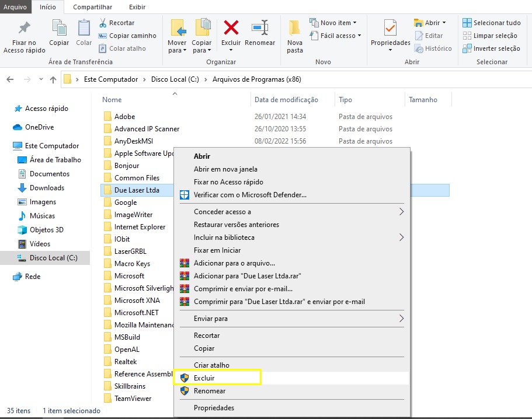Viewport: 532px width, 419px height.
Task: Click the Copiar ribbon icon
Action: (x=59, y=28)
